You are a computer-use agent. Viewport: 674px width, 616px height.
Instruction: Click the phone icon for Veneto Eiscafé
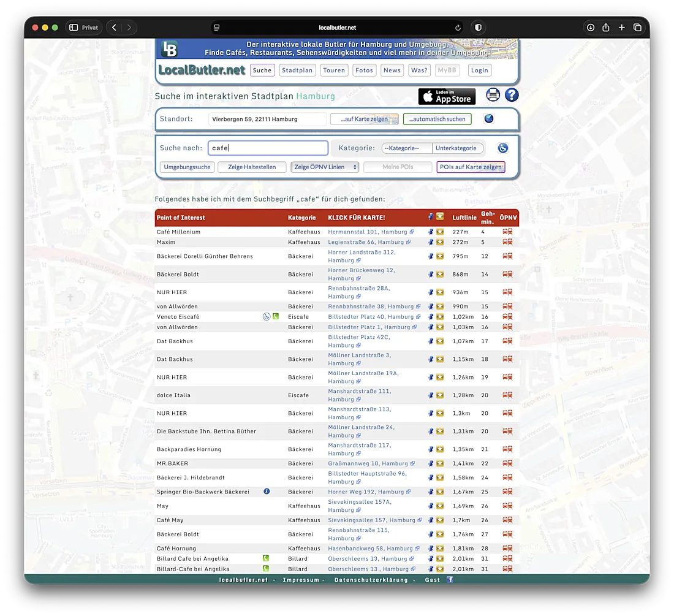point(276,317)
